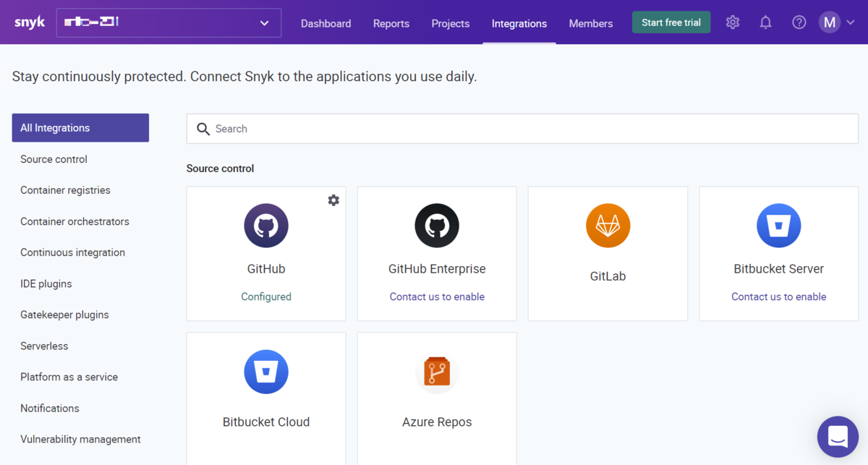
Task: Filter by IDE plugins
Action: click(46, 283)
